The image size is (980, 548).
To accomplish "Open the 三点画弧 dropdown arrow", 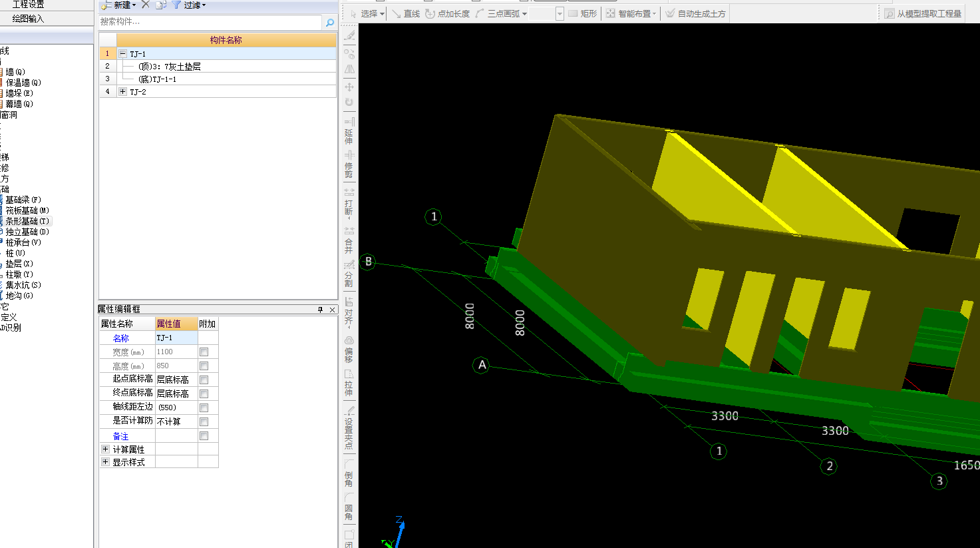I will pos(524,14).
